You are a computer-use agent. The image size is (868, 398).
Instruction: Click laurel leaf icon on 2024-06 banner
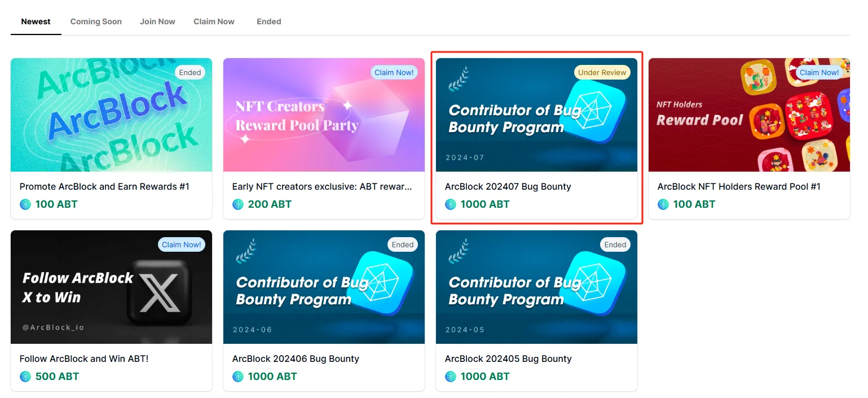click(x=245, y=251)
